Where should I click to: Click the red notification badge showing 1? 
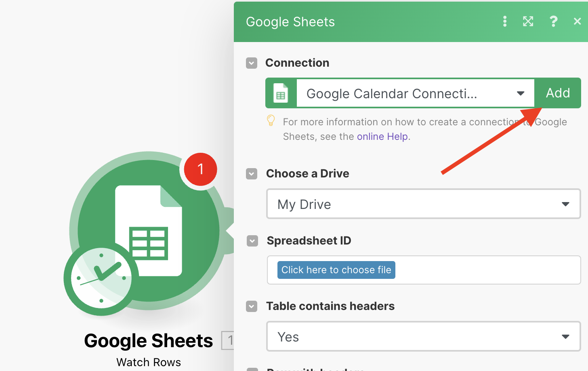pos(200,169)
